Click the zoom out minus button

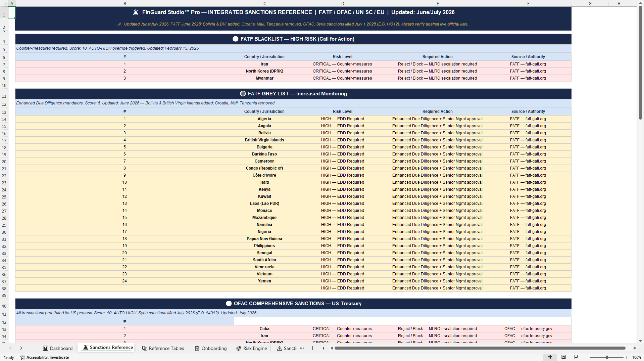(587, 357)
